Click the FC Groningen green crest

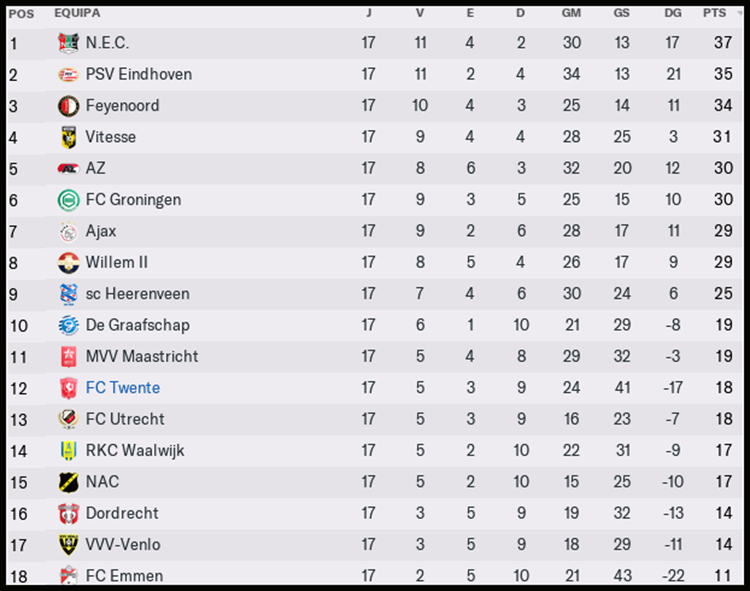click(x=68, y=200)
